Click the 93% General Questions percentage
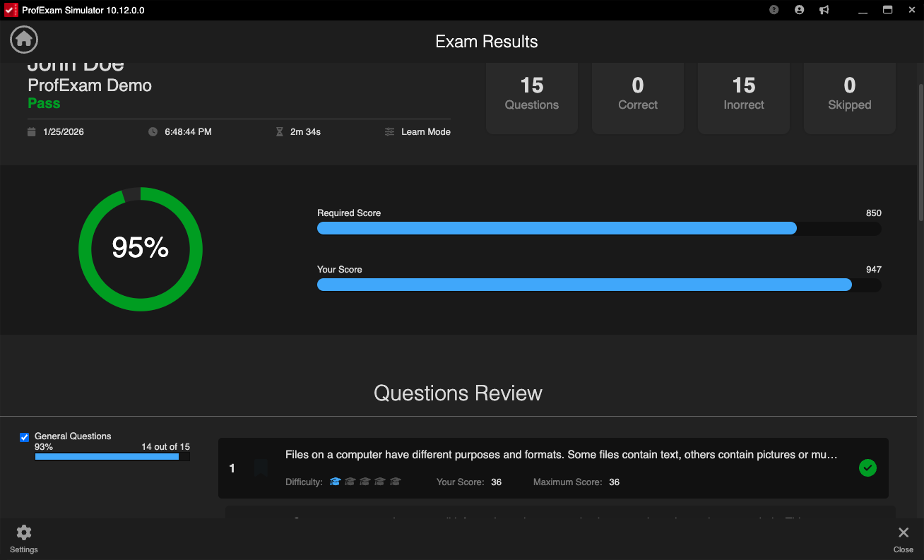The width and height of the screenshot is (924, 560). (x=44, y=447)
